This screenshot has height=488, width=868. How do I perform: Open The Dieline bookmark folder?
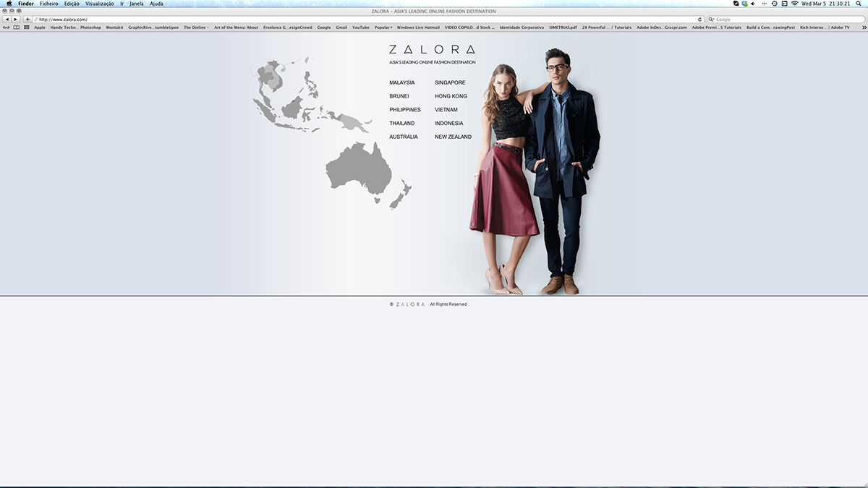pyautogui.click(x=196, y=27)
